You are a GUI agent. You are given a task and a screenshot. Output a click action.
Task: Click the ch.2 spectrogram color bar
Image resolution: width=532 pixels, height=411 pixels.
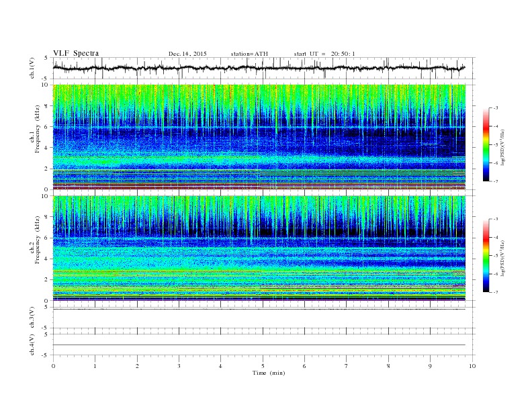click(486, 256)
